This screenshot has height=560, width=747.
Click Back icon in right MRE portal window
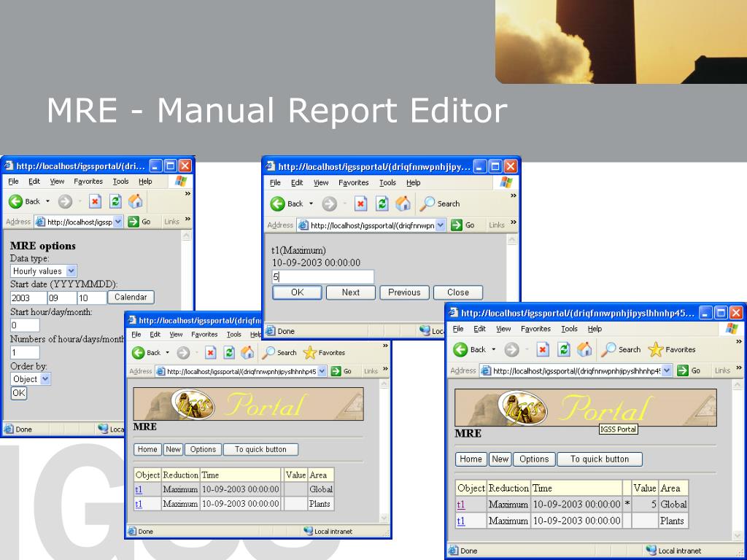[460, 349]
